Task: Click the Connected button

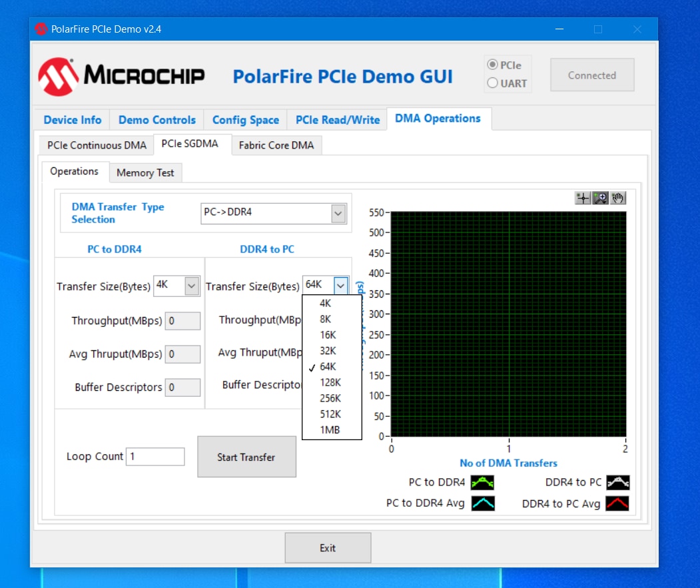Action: pyautogui.click(x=592, y=75)
